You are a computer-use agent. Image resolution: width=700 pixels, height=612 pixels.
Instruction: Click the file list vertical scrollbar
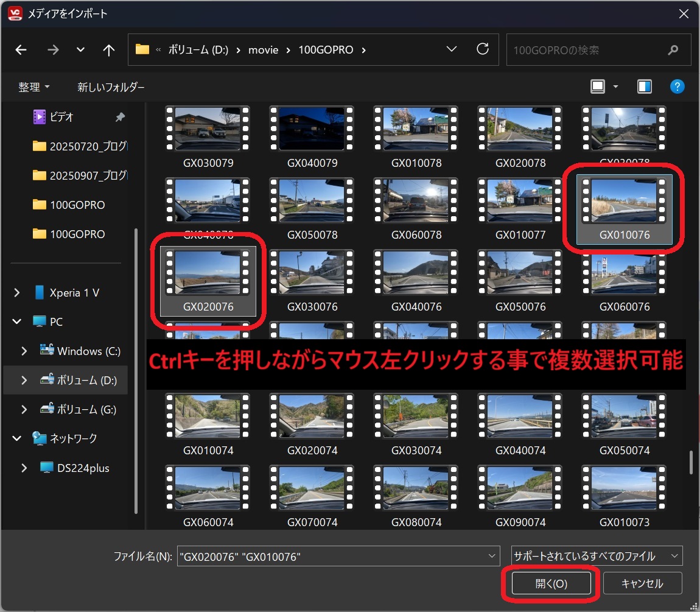coord(690,462)
